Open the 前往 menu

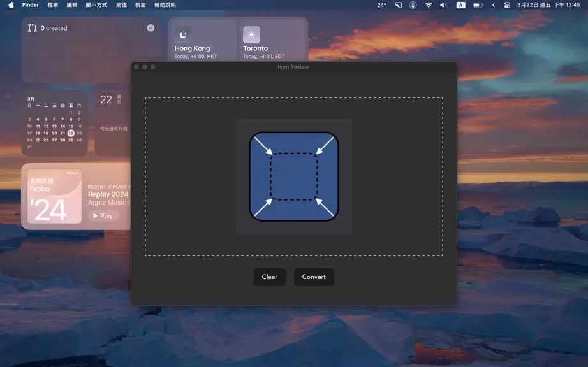point(121,5)
